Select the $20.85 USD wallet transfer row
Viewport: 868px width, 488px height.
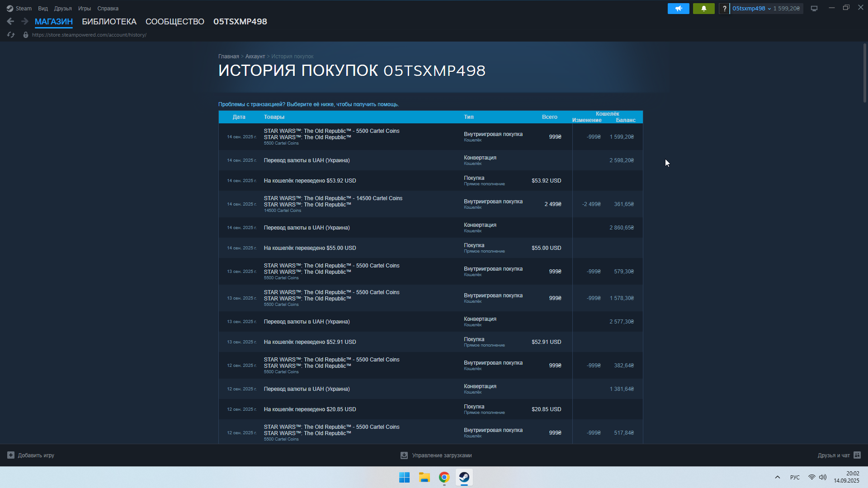click(x=430, y=409)
